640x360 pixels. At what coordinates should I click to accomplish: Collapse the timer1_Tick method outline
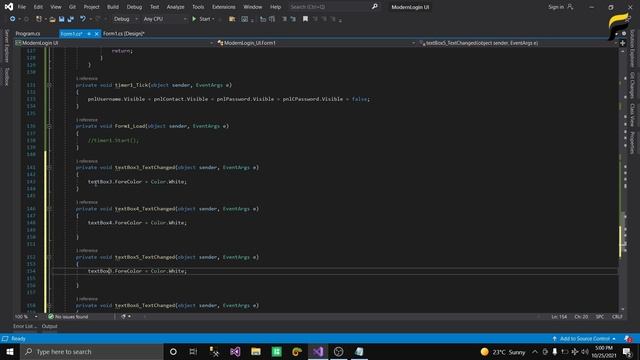pos(49,85)
